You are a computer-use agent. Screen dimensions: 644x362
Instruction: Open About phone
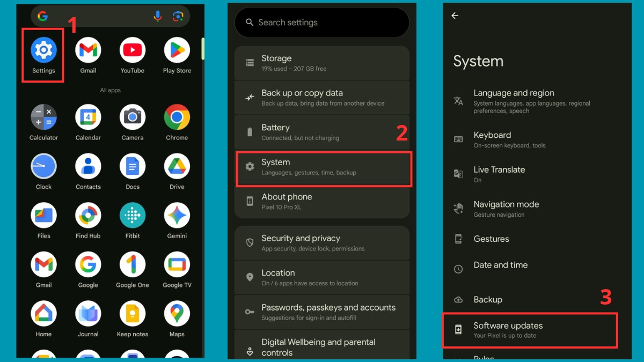coord(322,201)
